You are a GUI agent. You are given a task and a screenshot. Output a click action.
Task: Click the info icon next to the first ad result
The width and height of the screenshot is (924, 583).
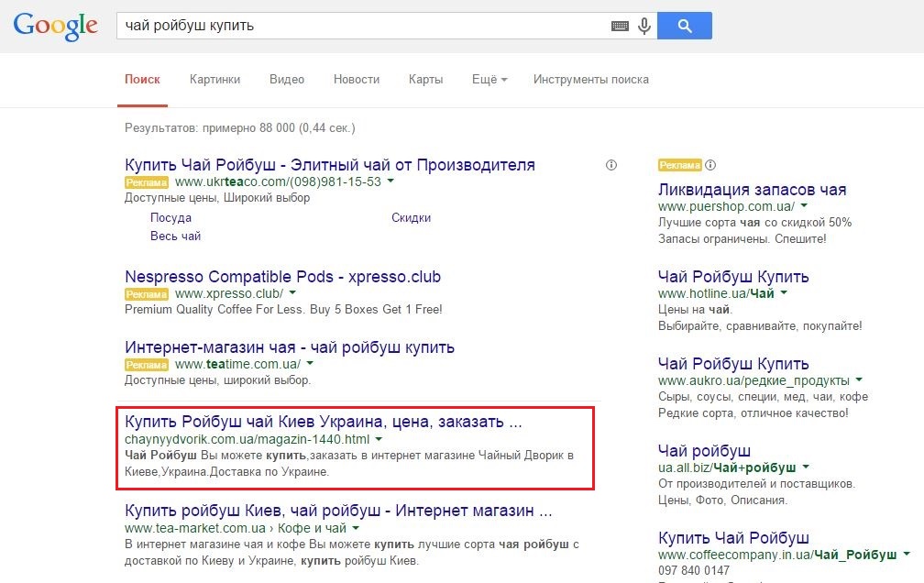tap(610, 165)
